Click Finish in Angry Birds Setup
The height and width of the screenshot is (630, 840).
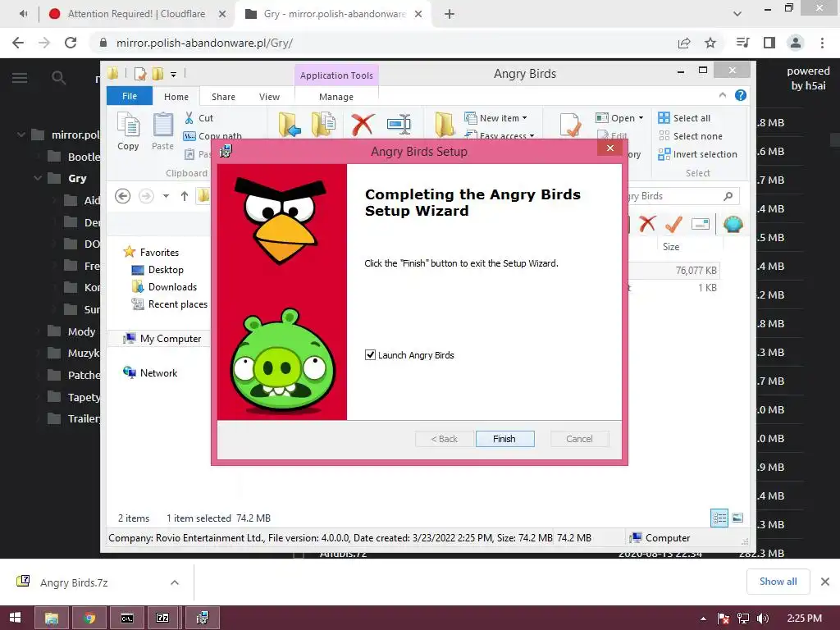pyautogui.click(x=504, y=439)
